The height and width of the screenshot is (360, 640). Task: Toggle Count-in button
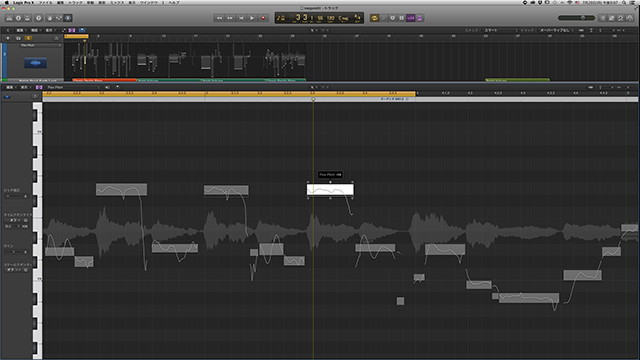coord(411,18)
